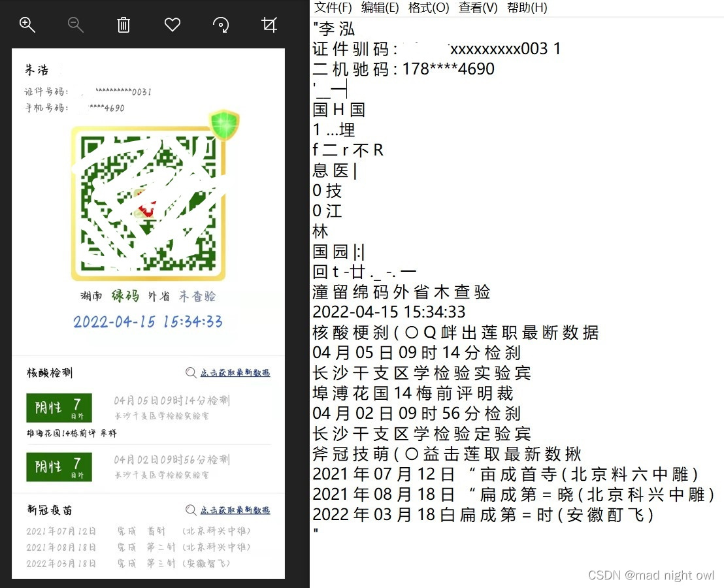Click Notepad line starting 2021 年 07 月 12 日
The height and width of the screenshot is (588, 724).
click(x=506, y=474)
